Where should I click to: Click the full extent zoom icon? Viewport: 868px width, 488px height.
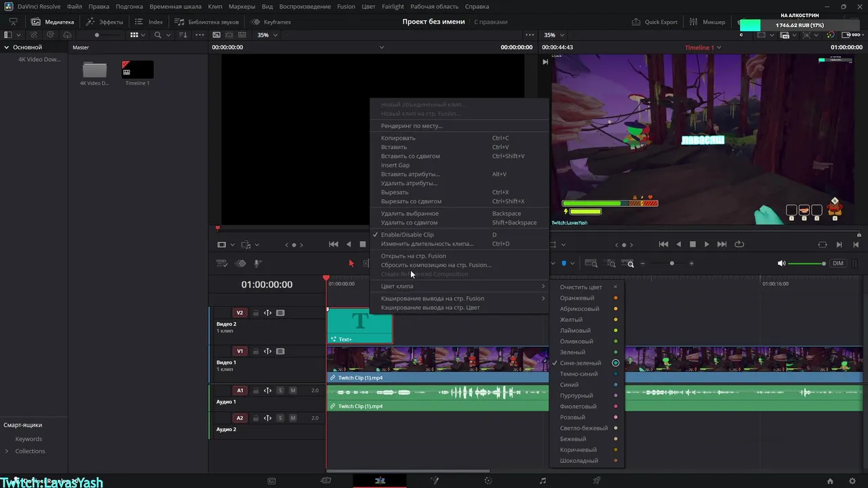click(591, 263)
